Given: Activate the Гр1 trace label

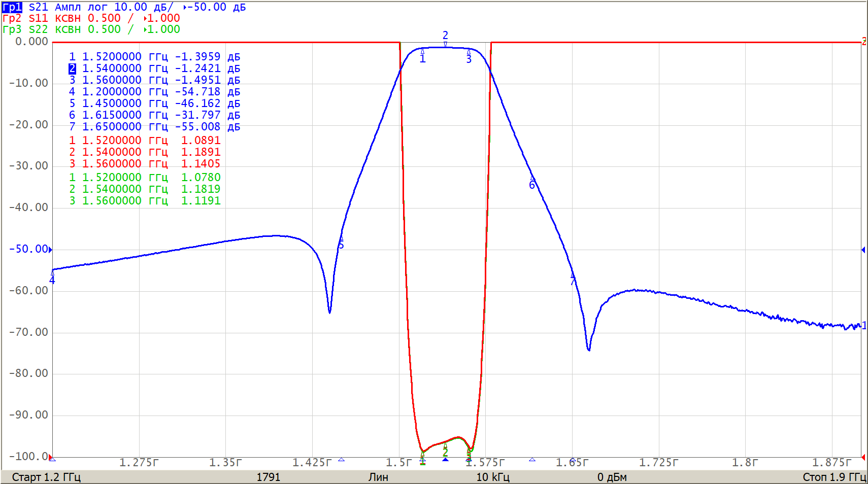Looking at the screenshot, I should [12, 7].
